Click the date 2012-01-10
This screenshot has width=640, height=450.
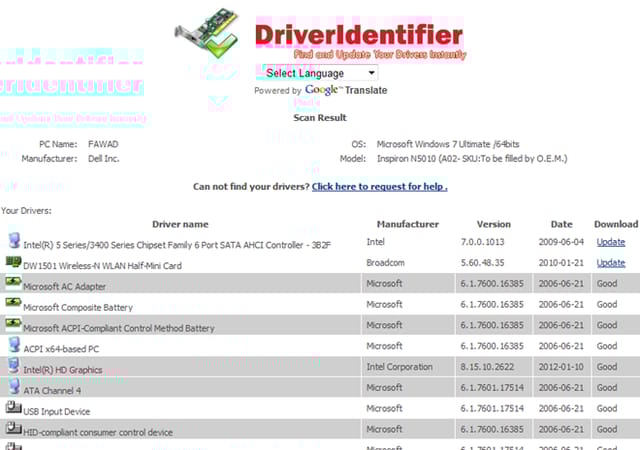(x=561, y=367)
